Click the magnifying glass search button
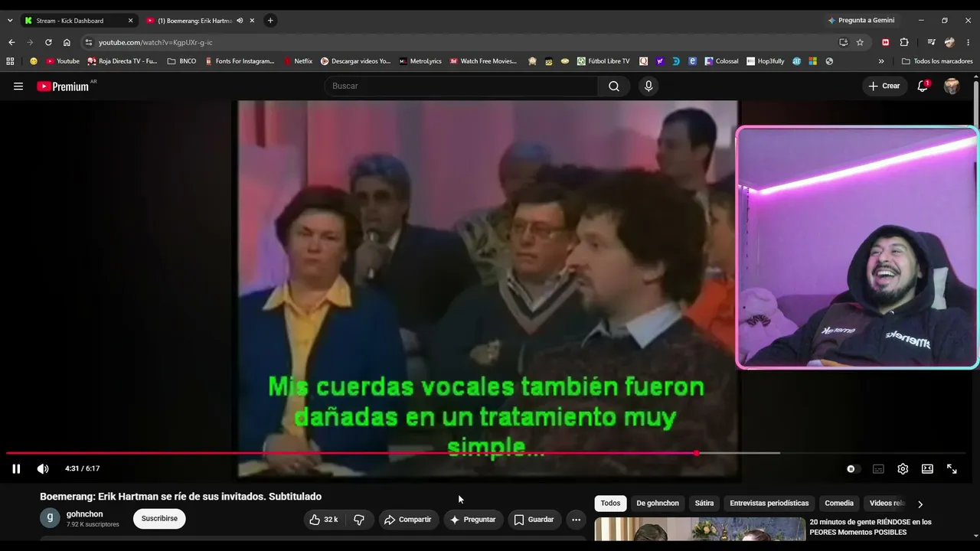The image size is (980, 551). (x=614, y=86)
